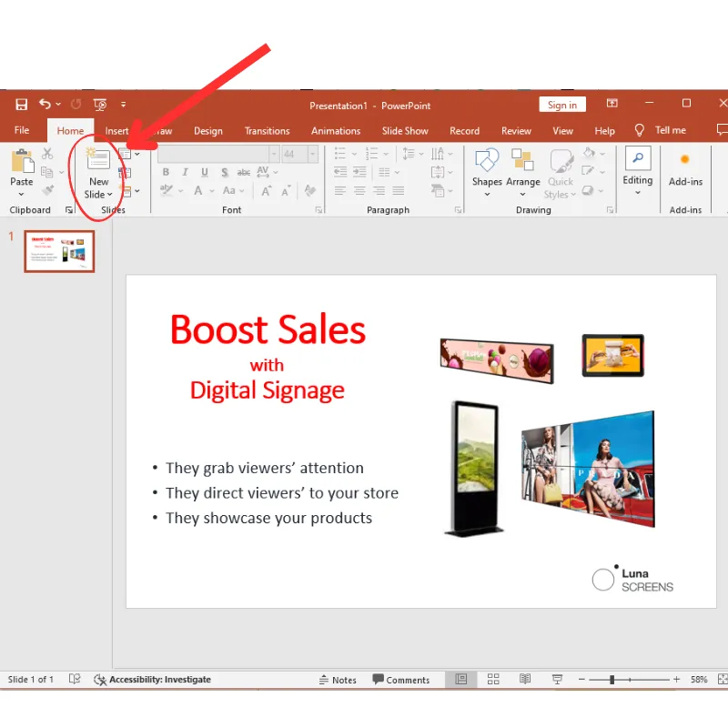Click the Sign in button
The width and height of the screenshot is (728, 728).
pyautogui.click(x=562, y=105)
